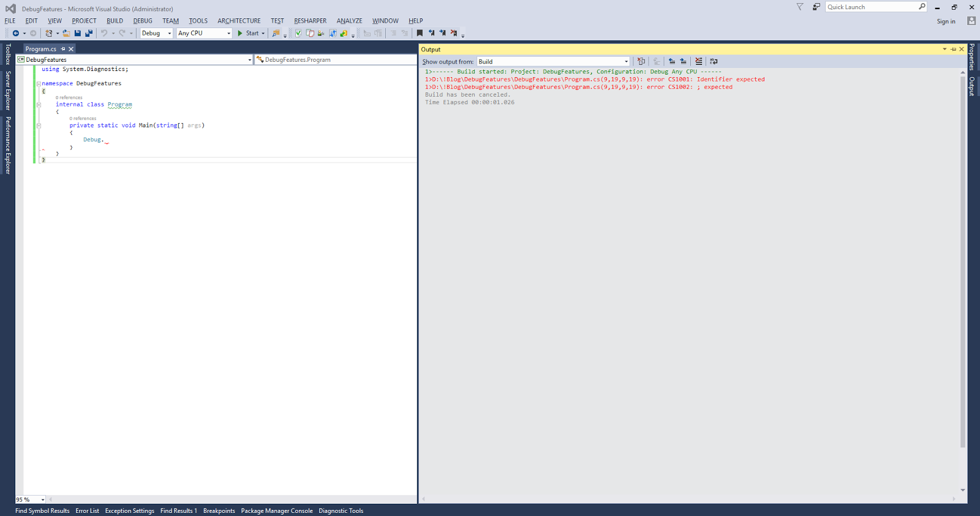Click the account avatar icon
This screenshot has height=516, width=980.
(x=971, y=21)
